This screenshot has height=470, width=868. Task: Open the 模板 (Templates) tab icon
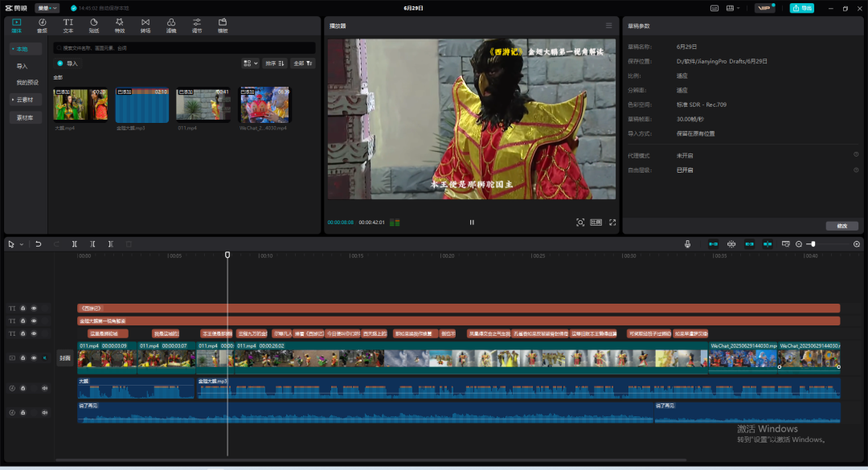coord(223,22)
